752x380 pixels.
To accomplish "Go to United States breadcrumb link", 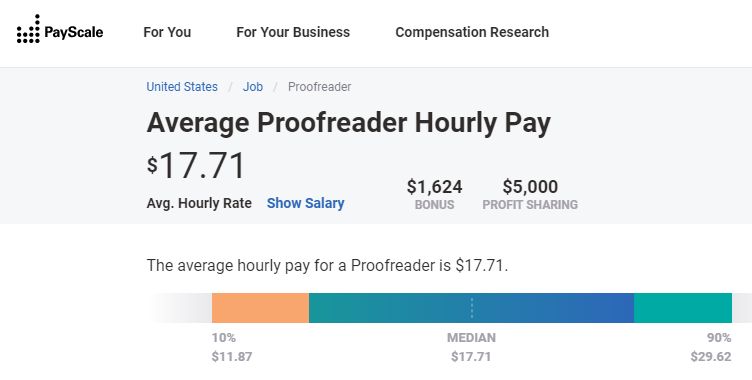I will click(182, 87).
